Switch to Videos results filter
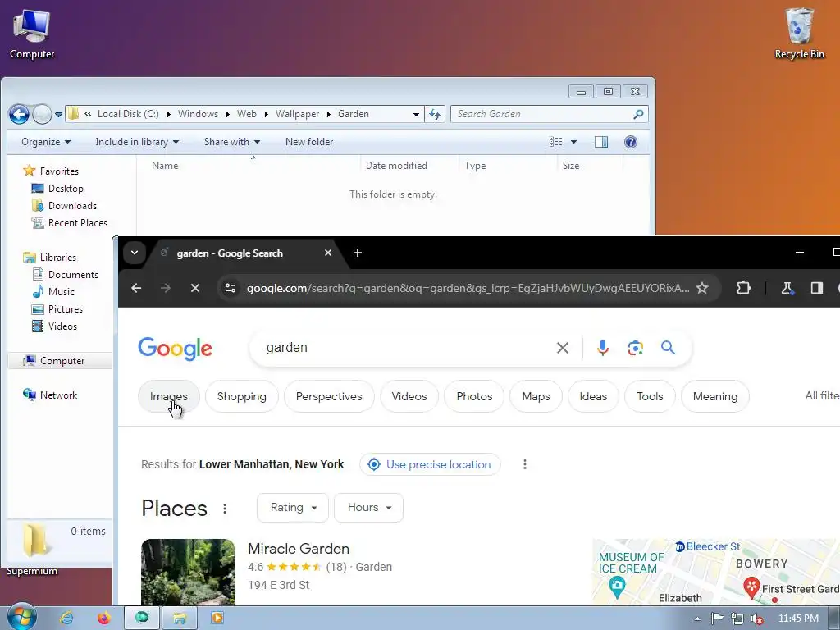Viewport: 840px width, 630px height. point(409,396)
